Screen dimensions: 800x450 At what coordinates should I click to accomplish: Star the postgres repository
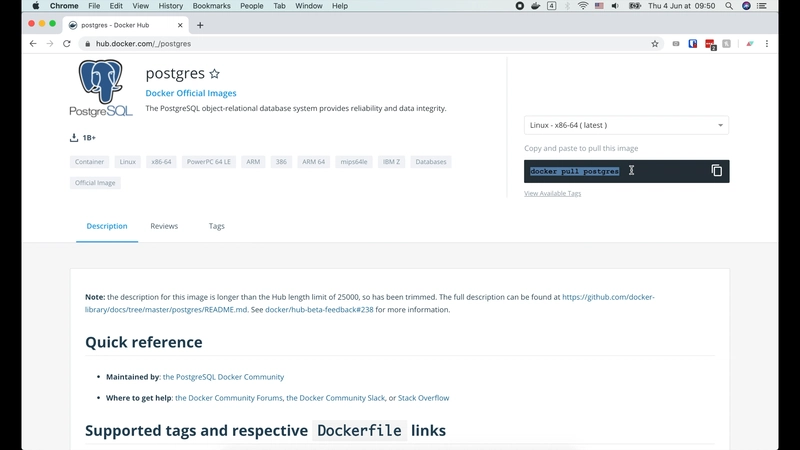point(214,74)
